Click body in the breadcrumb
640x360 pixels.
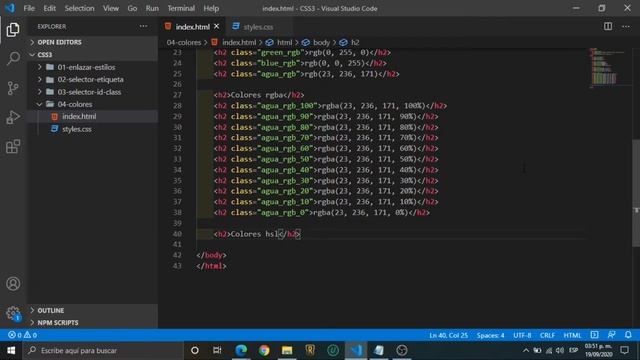(321, 42)
